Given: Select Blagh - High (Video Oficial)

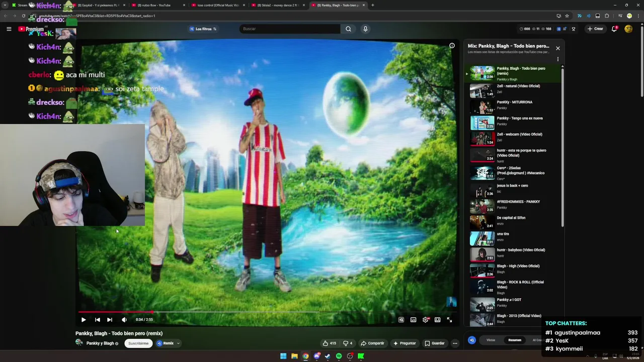Looking at the screenshot, I should [514, 269].
